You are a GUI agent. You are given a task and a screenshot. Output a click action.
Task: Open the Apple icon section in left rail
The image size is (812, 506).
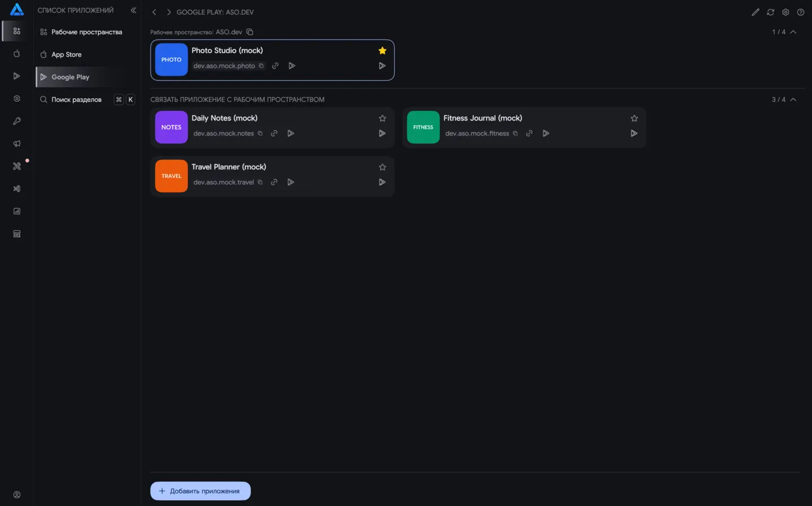tap(17, 54)
